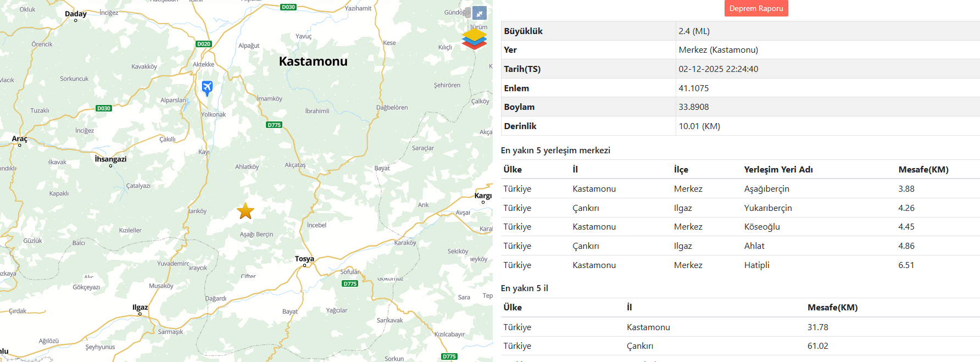Select the earthquake epicenter star marker
This screenshot has height=362, width=980.
246,211
